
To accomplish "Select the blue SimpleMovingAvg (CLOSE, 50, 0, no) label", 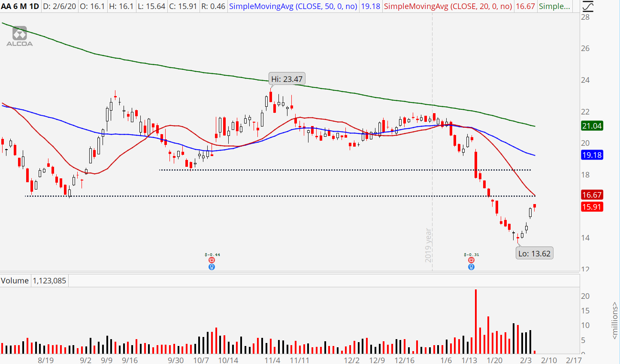I will coord(293,6).
